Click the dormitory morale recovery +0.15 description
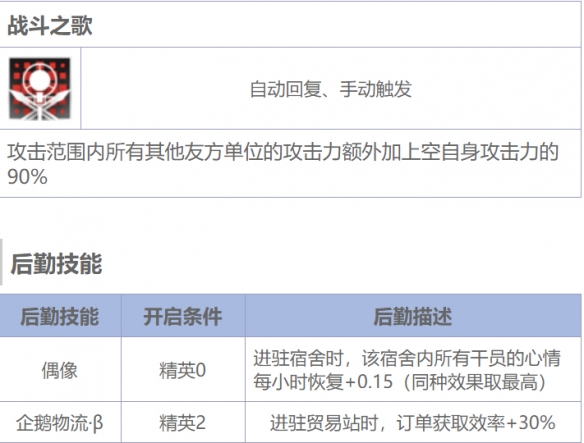Screen dimensions: 584x443 click(x=407, y=370)
